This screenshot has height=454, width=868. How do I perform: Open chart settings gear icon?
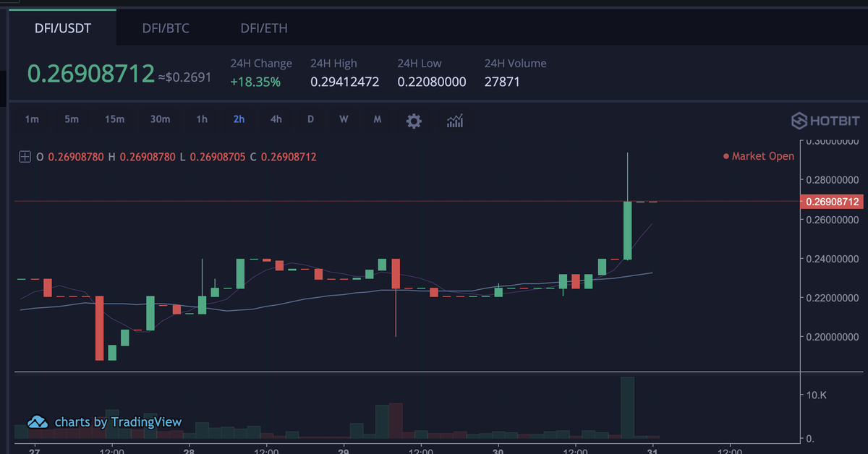414,121
